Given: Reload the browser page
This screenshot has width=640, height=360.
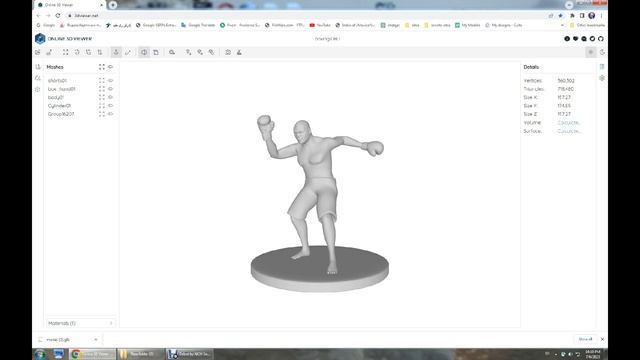Looking at the screenshot, I should (x=58, y=16).
